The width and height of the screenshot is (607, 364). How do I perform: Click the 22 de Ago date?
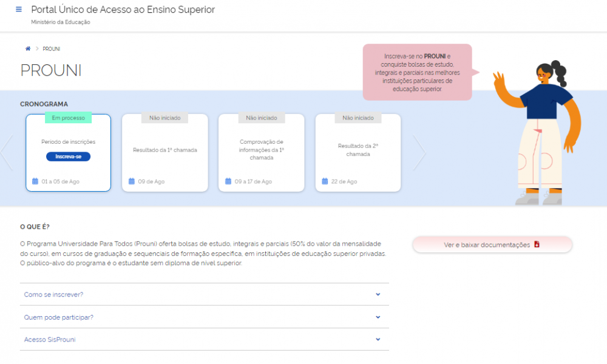pyautogui.click(x=344, y=181)
